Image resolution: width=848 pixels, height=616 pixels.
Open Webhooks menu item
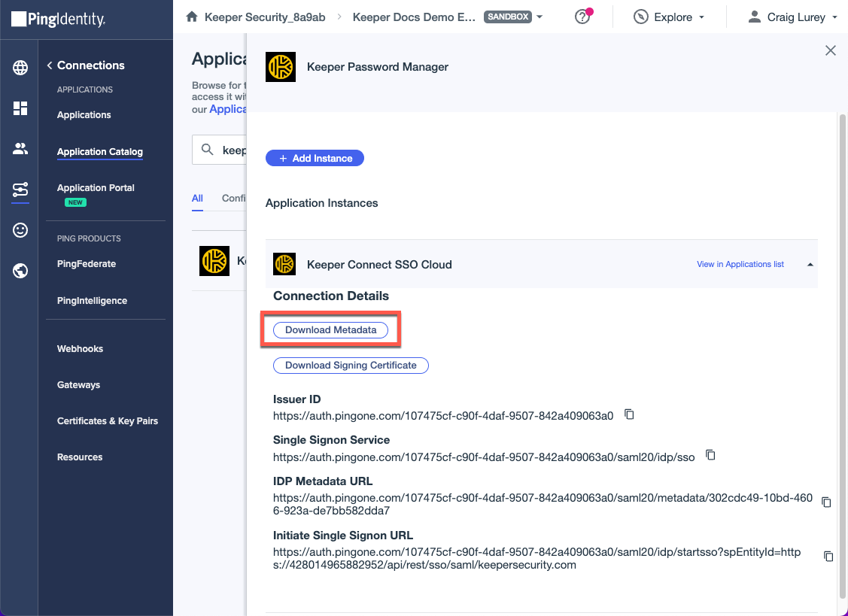click(80, 349)
